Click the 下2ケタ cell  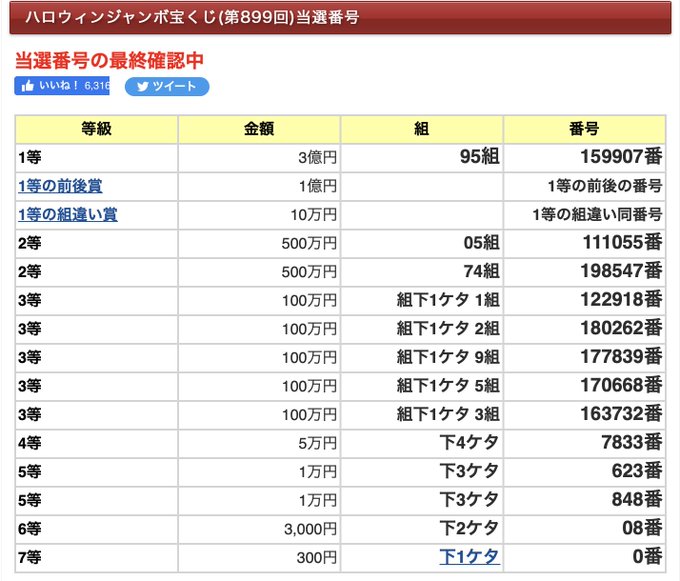click(422, 529)
